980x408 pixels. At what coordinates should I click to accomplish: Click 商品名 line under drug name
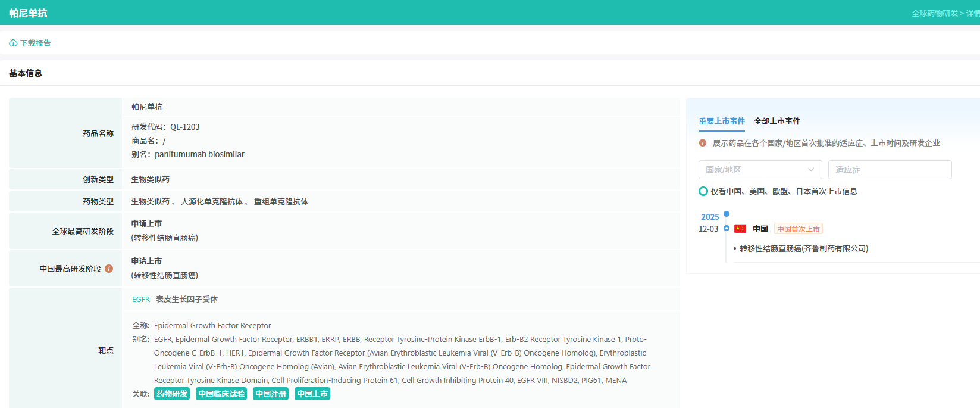pos(149,141)
